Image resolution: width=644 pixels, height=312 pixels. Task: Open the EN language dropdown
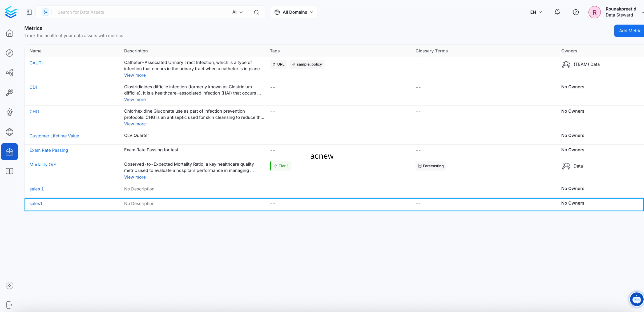point(536,12)
